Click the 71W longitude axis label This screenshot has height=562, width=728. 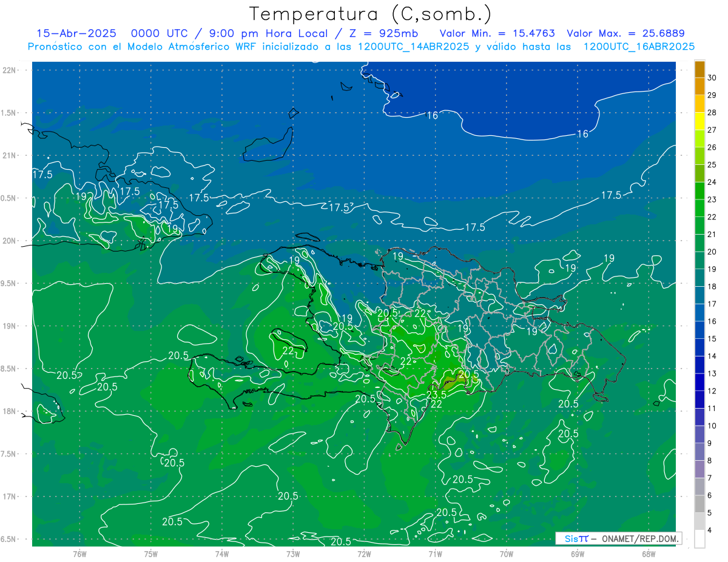pos(435,554)
